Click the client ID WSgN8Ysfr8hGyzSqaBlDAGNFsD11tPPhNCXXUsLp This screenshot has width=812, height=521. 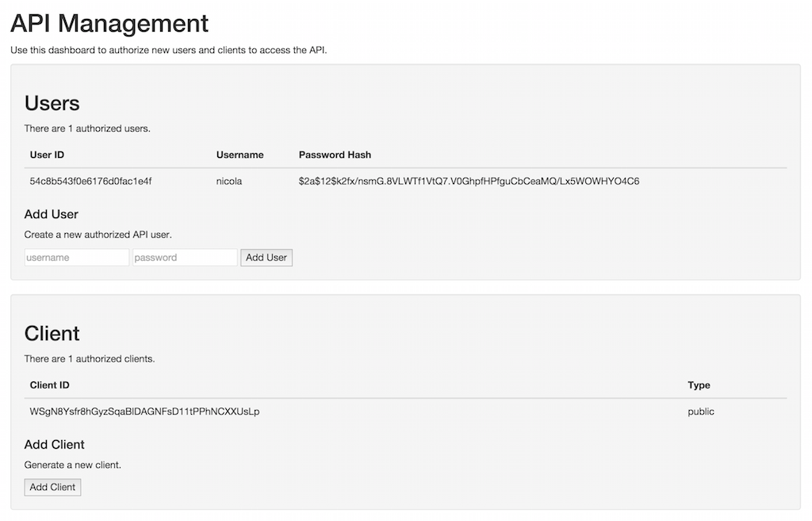pyautogui.click(x=144, y=412)
